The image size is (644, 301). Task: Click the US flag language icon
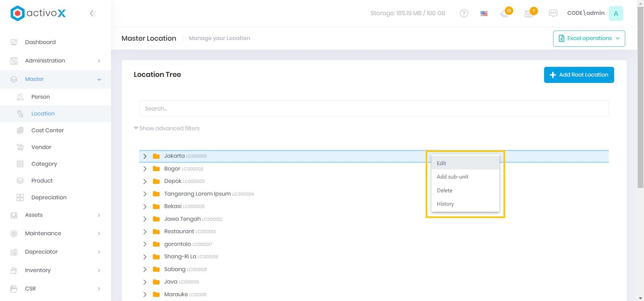click(484, 13)
